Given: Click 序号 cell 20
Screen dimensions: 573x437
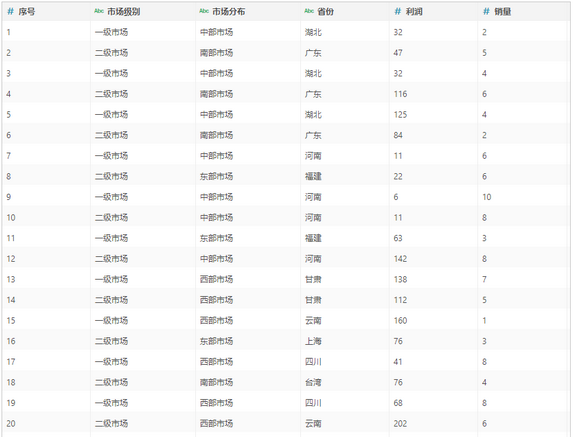Looking at the screenshot, I should click(x=11, y=423).
